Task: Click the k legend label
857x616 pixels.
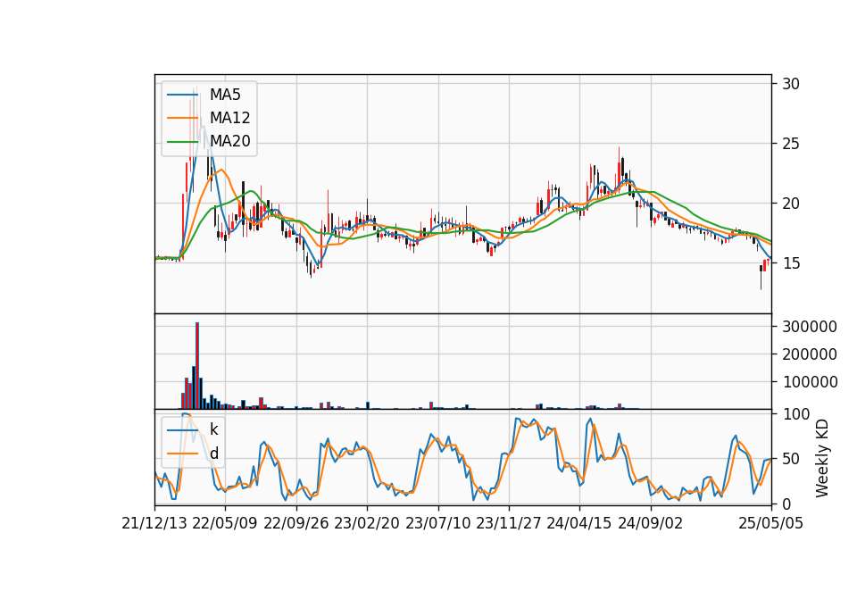Action: click(x=213, y=429)
